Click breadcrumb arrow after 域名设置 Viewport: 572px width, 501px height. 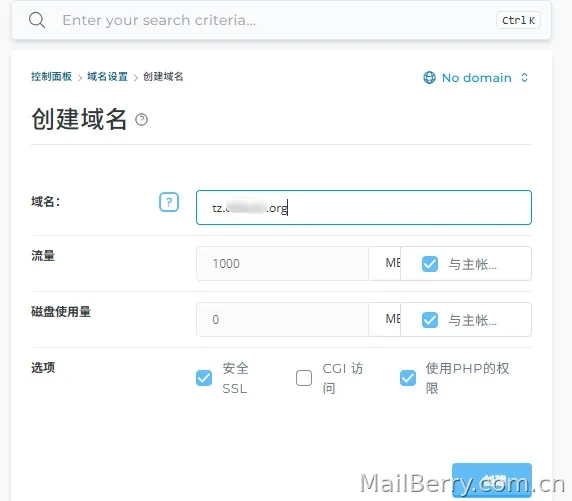[136, 77]
